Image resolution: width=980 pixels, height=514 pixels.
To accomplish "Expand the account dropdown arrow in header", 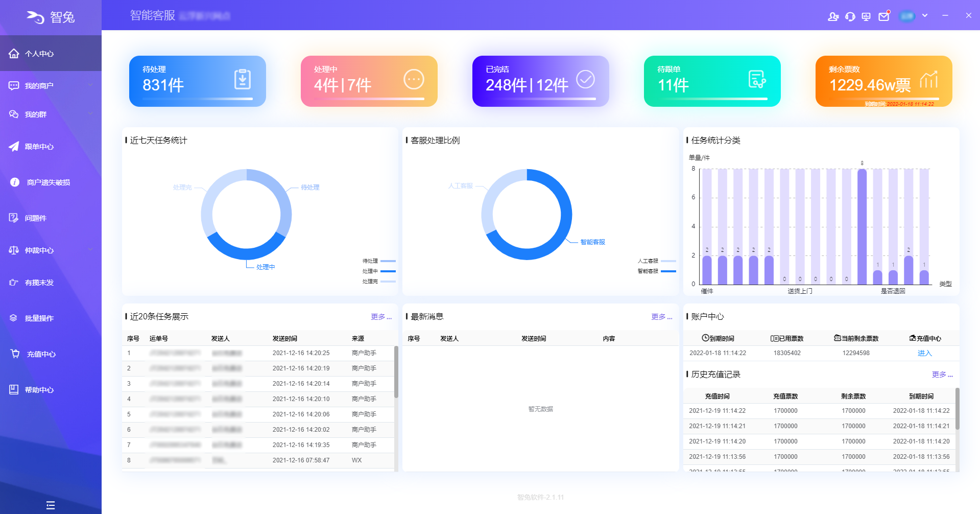I will click(925, 16).
